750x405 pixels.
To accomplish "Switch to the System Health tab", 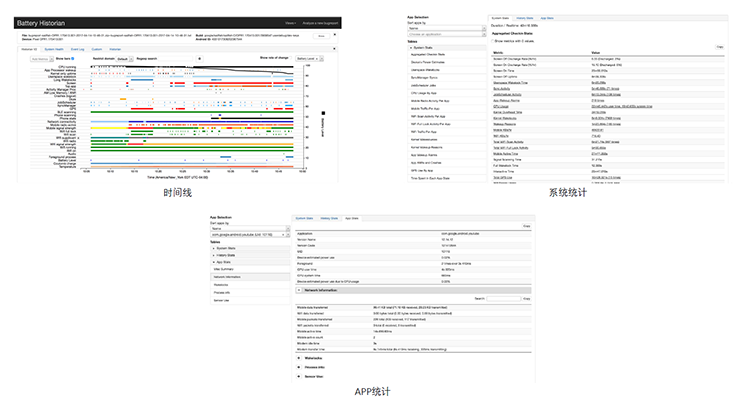I will (54, 49).
